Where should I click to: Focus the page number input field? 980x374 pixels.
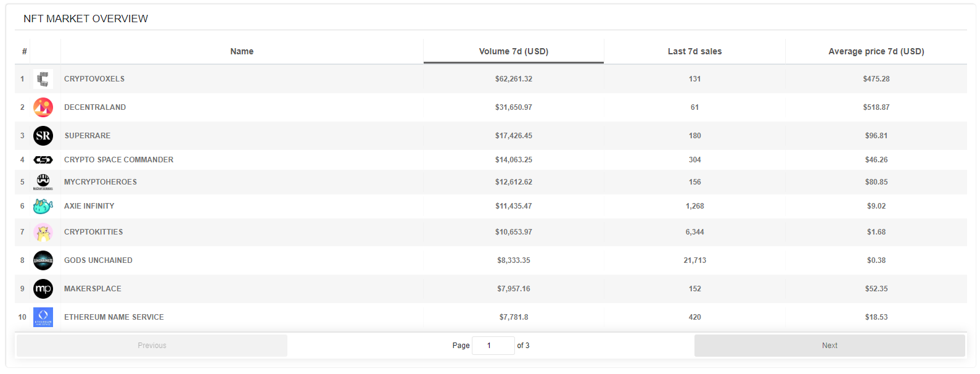(x=493, y=346)
